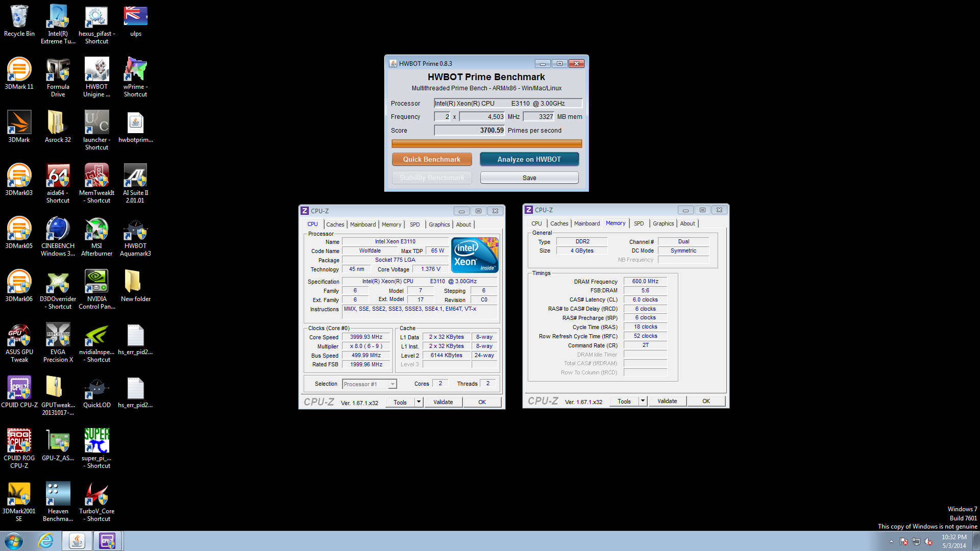Open the QuickLOD desktop icon
The width and height of the screenshot is (980, 551).
tap(96, 392)
